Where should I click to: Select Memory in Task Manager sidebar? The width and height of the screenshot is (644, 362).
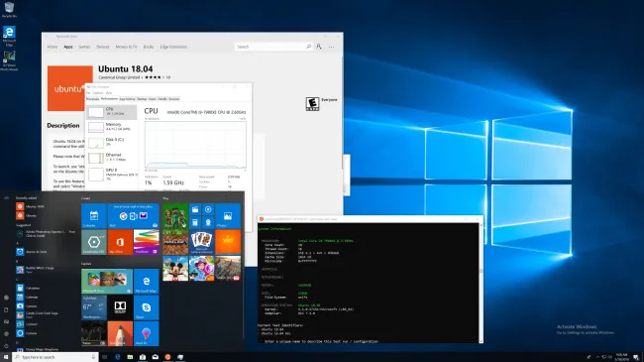(112, 127)
